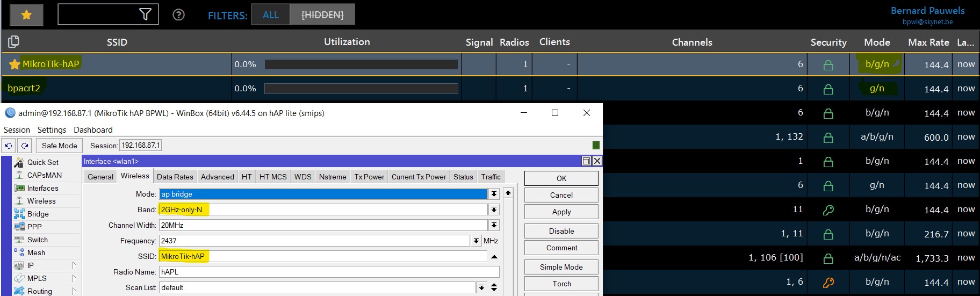
Task: Open CAPsMAN in WinBox sidebar
Action: [45, 175]
